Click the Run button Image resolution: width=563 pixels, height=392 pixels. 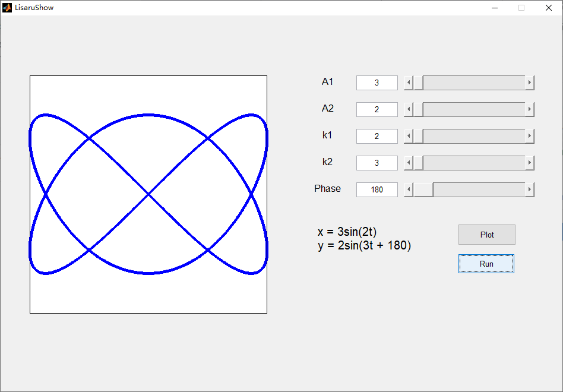coord(486,264)
